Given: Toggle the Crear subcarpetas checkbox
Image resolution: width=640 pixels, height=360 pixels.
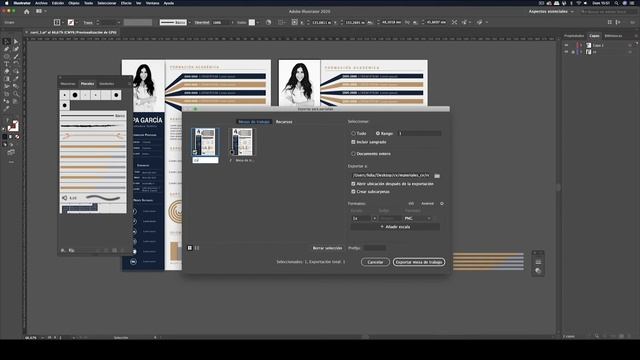Looking at the screenshot, I should click(x=353, y=191).
